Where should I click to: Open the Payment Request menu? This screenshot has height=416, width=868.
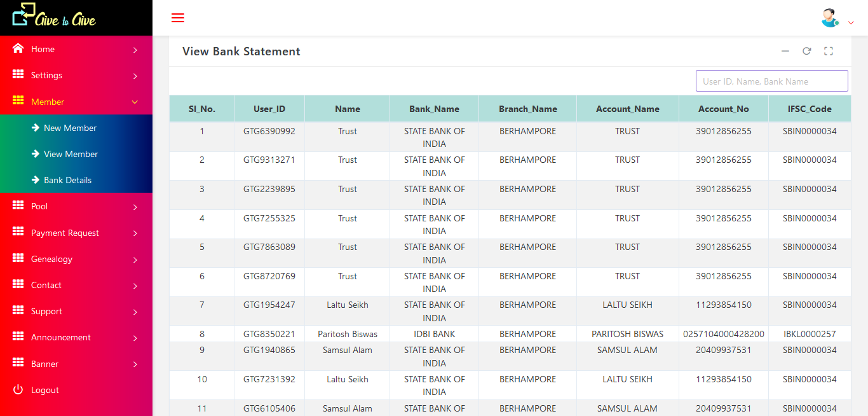[x=76, y=233]
